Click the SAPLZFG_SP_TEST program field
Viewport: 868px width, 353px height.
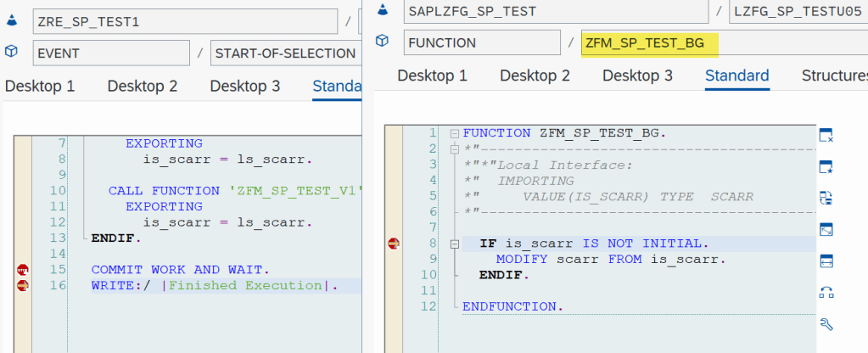[x=556, y=11]
